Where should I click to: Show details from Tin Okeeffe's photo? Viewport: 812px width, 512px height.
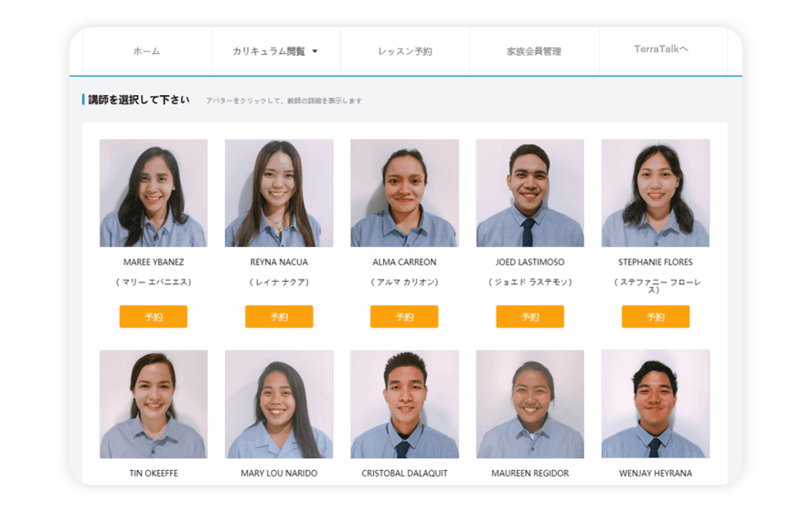coord(153,404)
